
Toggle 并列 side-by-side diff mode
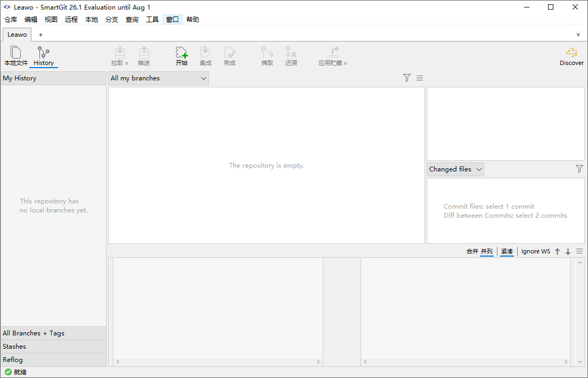click(487, 251)
